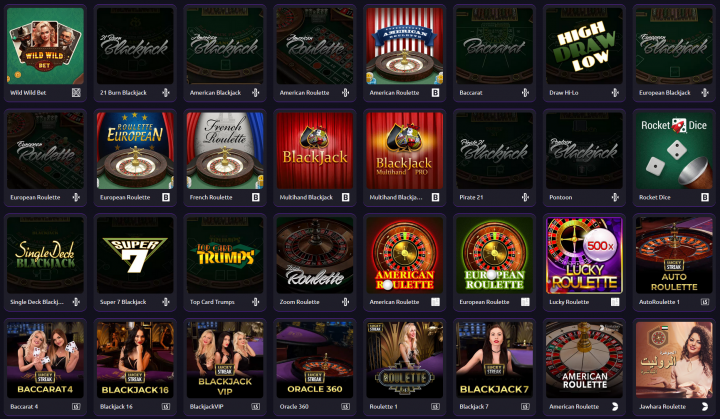720x419 pixels.
Task: Click the provider icon next to Wild Wild Bet
Action: tap(76, 93)
